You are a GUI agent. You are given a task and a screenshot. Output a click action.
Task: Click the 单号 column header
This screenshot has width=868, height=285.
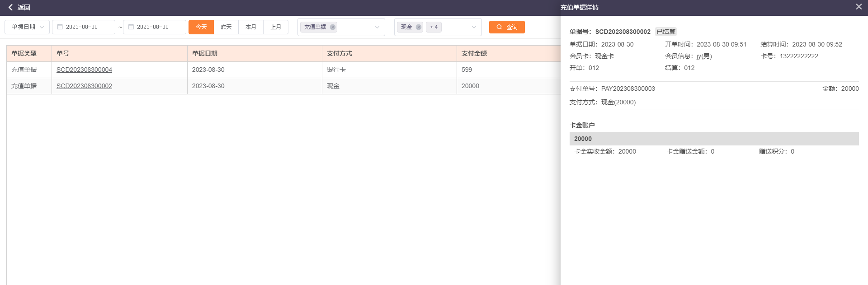119,53
